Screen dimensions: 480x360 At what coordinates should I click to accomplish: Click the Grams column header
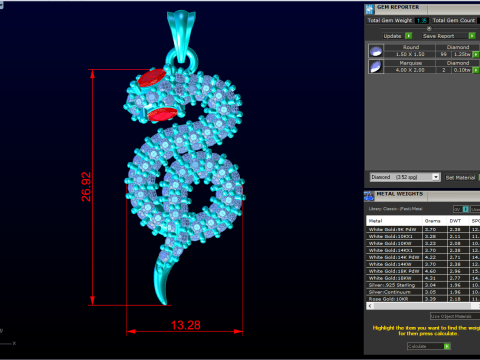[x=435, y=221]
